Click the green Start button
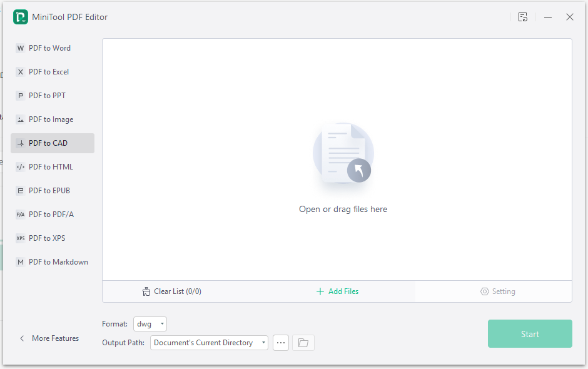The height and width of the screenshot is (369, 588). (x=530, y=334)
